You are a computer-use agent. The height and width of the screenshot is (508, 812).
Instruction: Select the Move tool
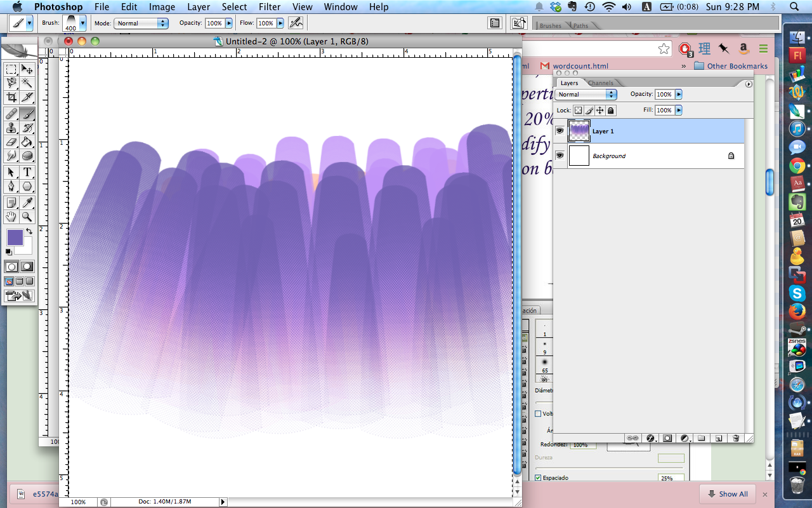[x=27, y=69]
